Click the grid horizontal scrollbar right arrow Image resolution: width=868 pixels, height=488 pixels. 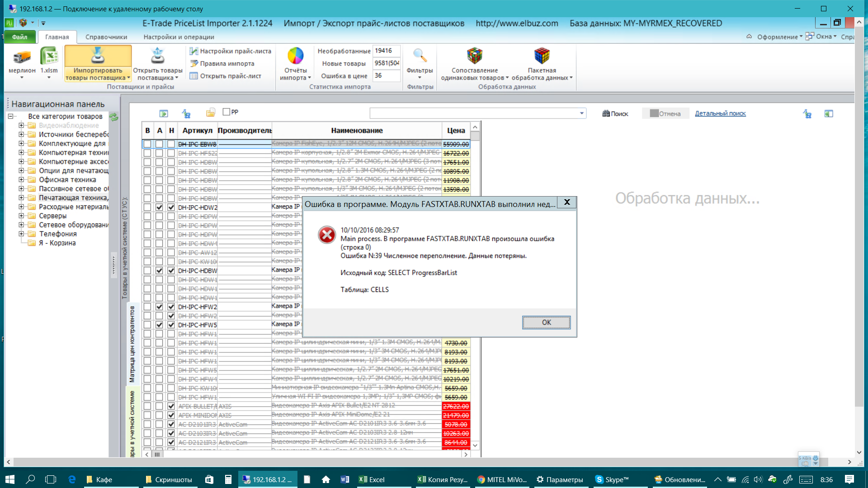click(466, 454)
